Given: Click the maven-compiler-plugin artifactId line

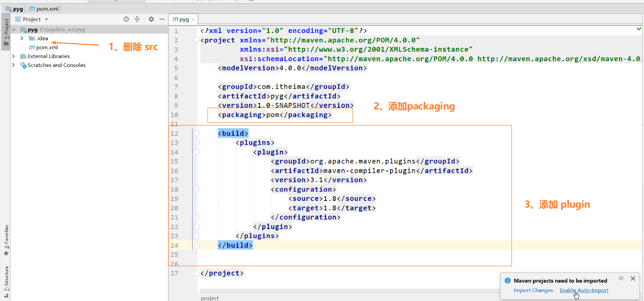Looking at the screenshot, I should coord(371,171).
